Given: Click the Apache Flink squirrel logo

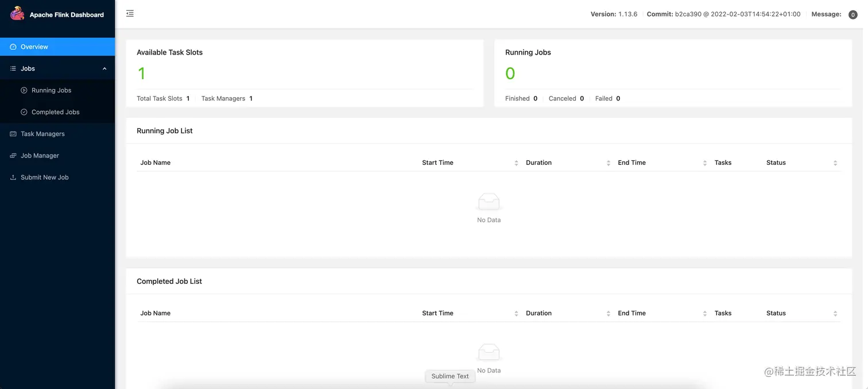Looking at the screenshot, I should 17,13.
